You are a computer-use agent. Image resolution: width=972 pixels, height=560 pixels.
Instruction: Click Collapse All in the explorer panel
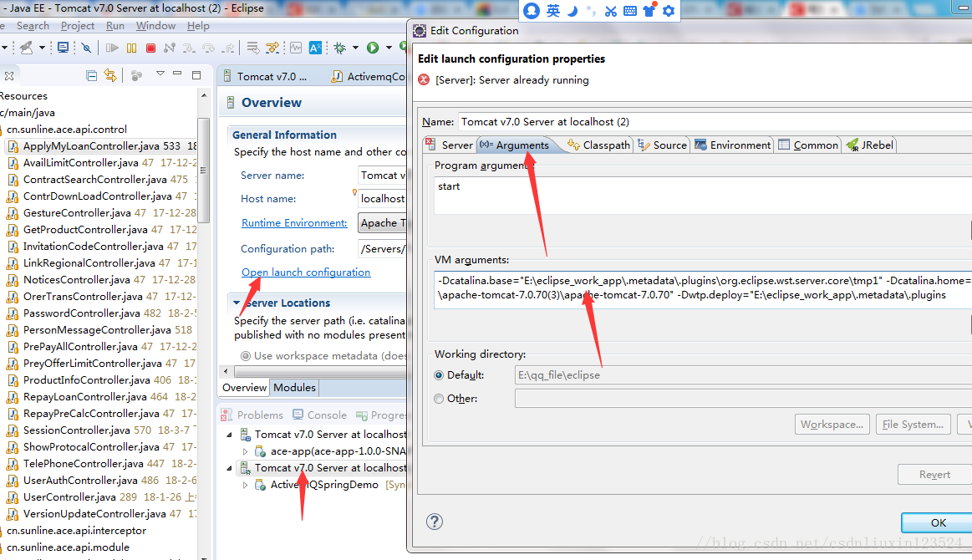(x=92, y=76)
